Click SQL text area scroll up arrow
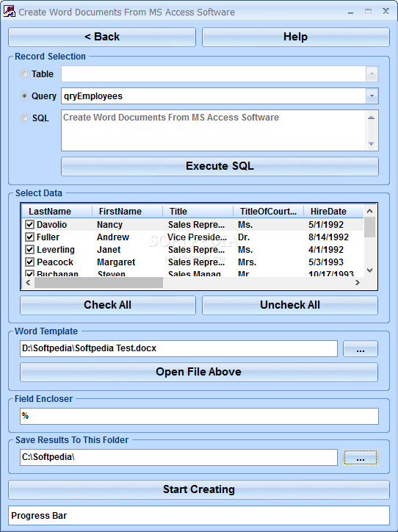Image resolution: width=398 pixels, height=532 pixels. [x=372, y=118]
